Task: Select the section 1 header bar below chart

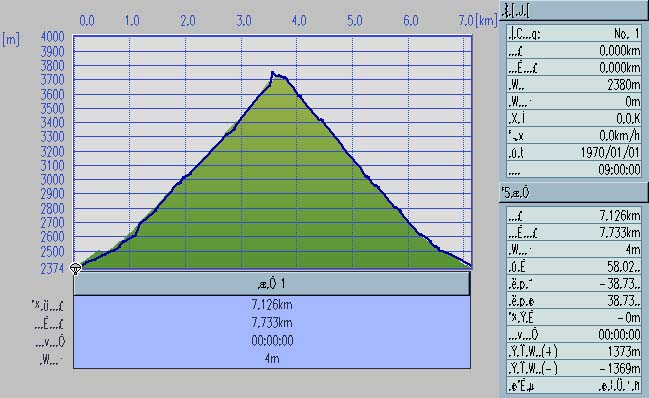Action: [272, 284]
